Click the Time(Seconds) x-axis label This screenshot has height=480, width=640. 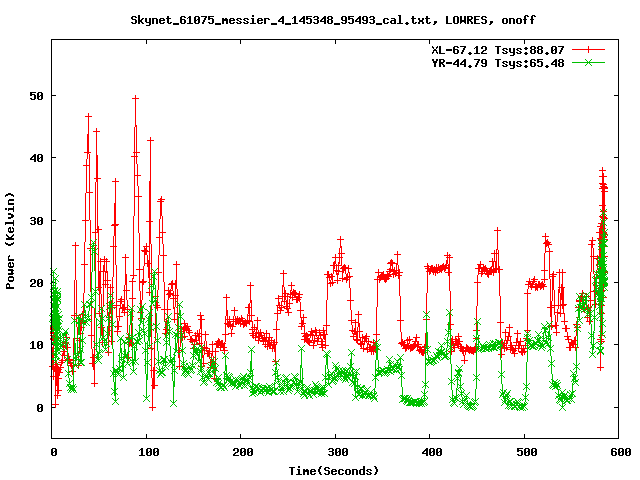coord(334,470)
